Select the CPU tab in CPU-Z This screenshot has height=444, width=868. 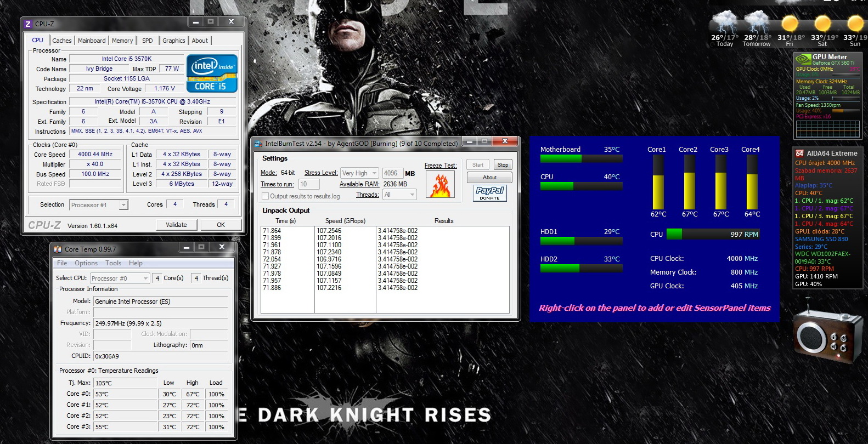click(37, 40)
